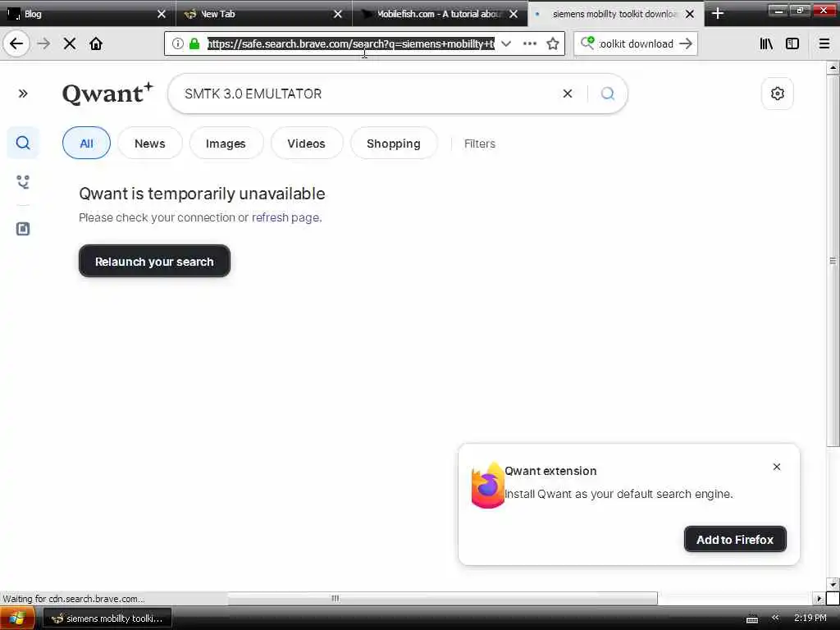Click the 2:19 PM taskbar clock

pyautogui.click(x=810, y=618)
